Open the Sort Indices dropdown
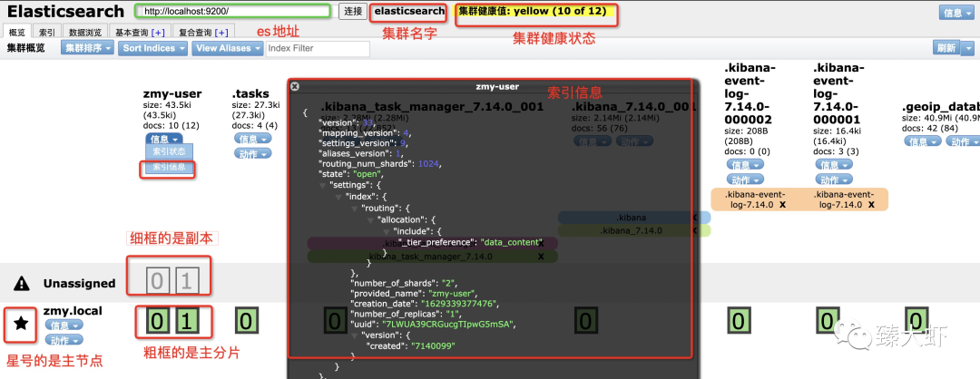Viewport: 980px width, 379px height. point(152,48)
